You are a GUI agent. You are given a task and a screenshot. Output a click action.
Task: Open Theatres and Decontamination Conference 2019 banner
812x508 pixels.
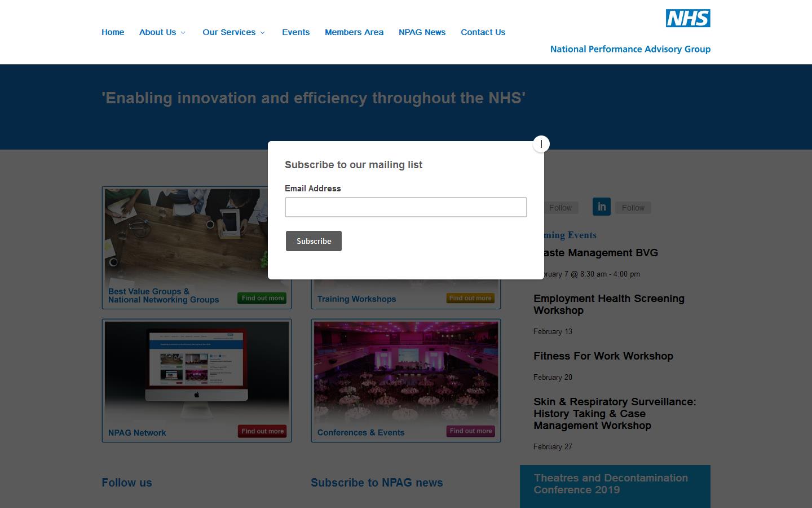pyautogui.click(x=615, y=484)
